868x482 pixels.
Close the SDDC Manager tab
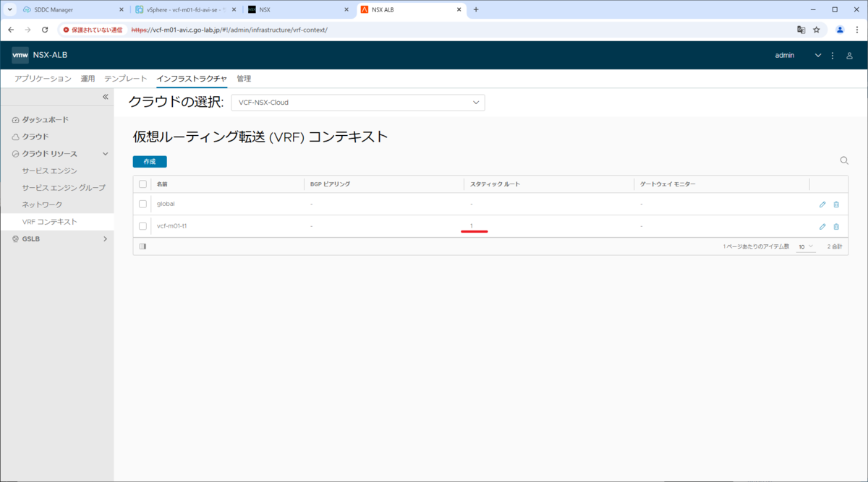click(121, 9)
